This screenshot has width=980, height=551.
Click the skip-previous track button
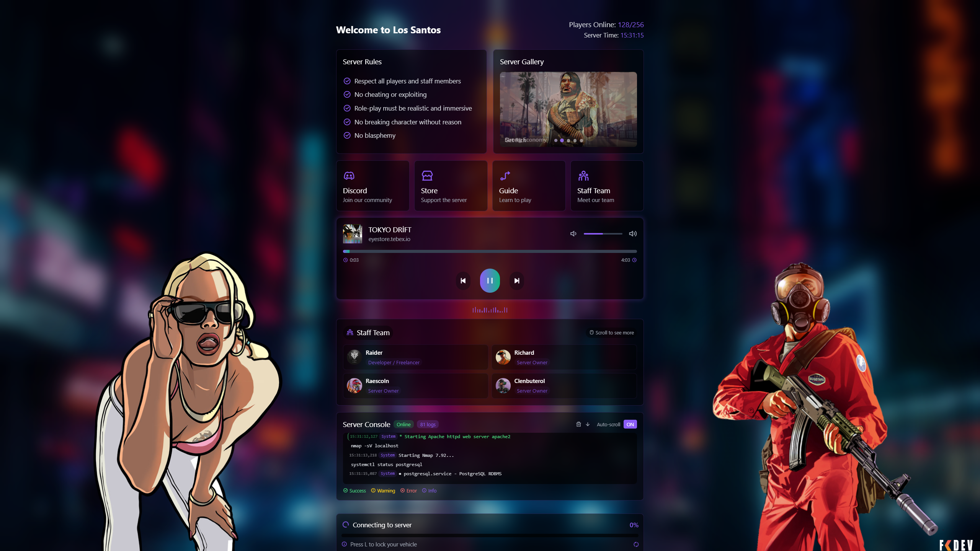coord(462,280)
